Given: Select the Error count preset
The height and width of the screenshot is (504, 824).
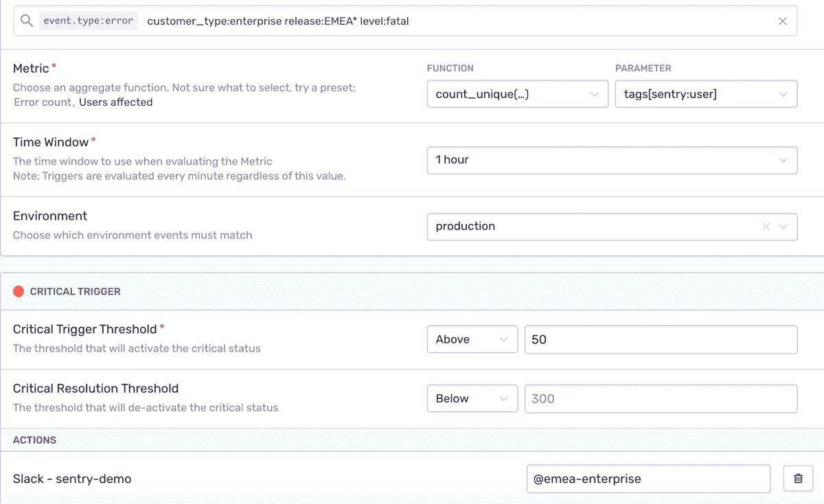Looking at the screenshot, I should tap(43, 102).
